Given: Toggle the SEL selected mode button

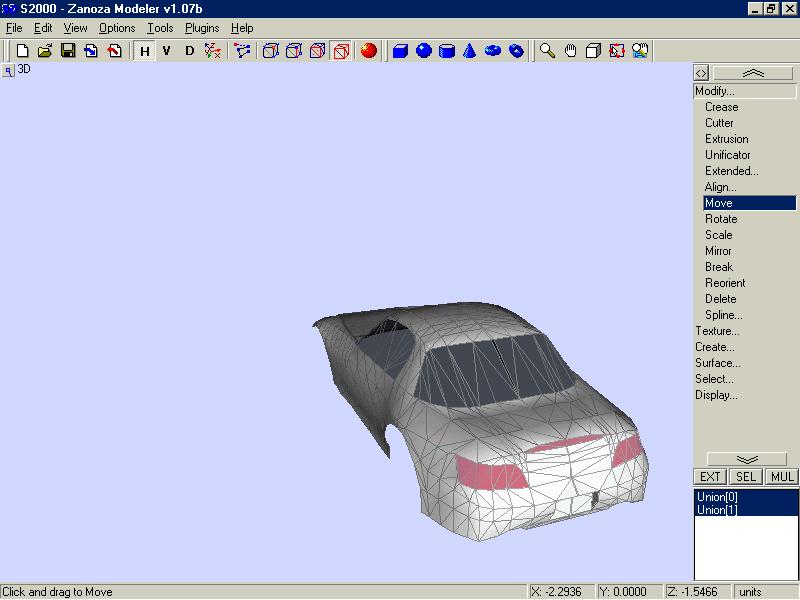Looking at the screenshot, I should pos(746,477).
